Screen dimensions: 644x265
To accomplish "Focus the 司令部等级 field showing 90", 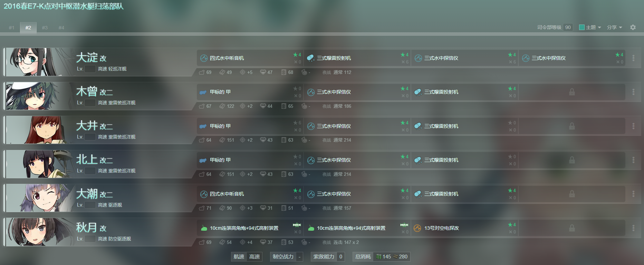I will [x=568, y=27].
